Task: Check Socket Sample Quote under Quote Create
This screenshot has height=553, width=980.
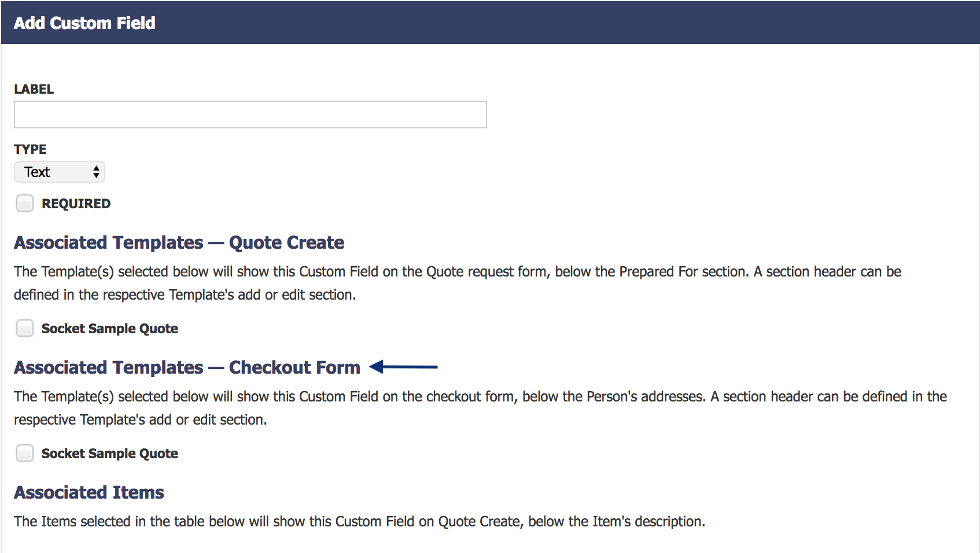Action: click(24, 328)
